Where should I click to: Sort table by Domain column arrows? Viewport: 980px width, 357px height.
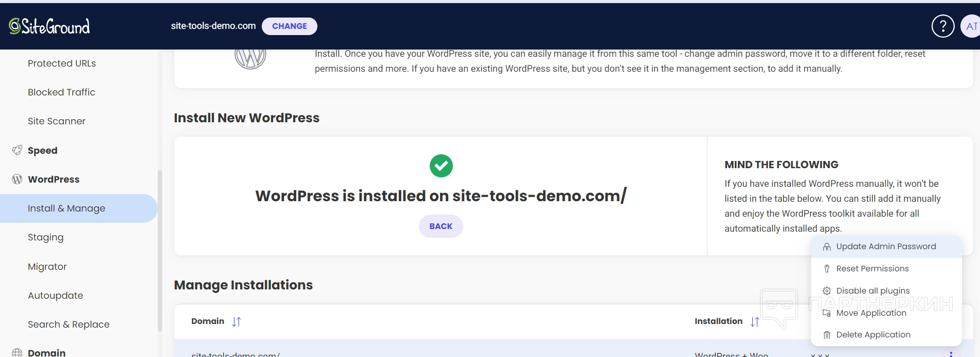(x=236, y=321)
